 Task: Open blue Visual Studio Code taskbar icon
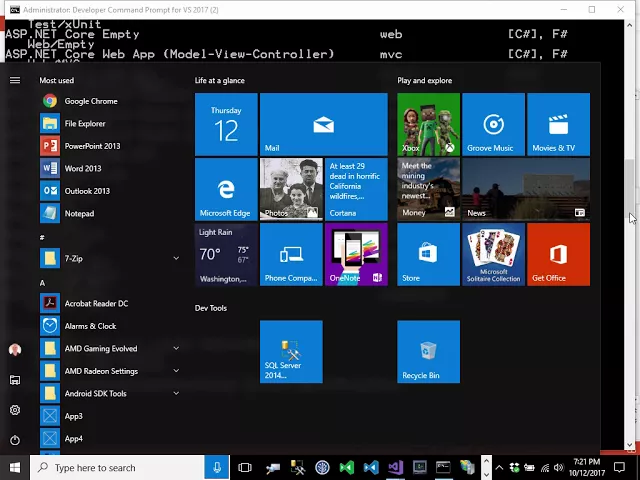(x=371, y=468)
